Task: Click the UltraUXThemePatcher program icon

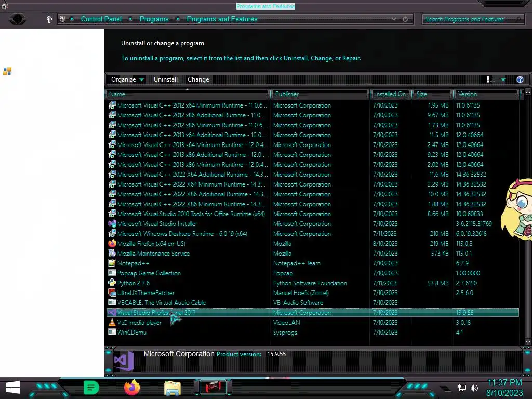Action: (x=112, y=292)
